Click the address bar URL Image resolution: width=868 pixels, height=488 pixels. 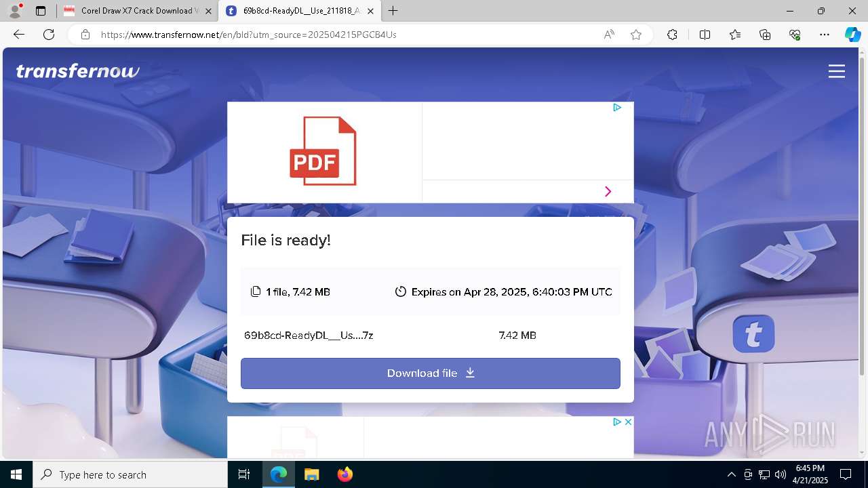click(x=248, y=35)
